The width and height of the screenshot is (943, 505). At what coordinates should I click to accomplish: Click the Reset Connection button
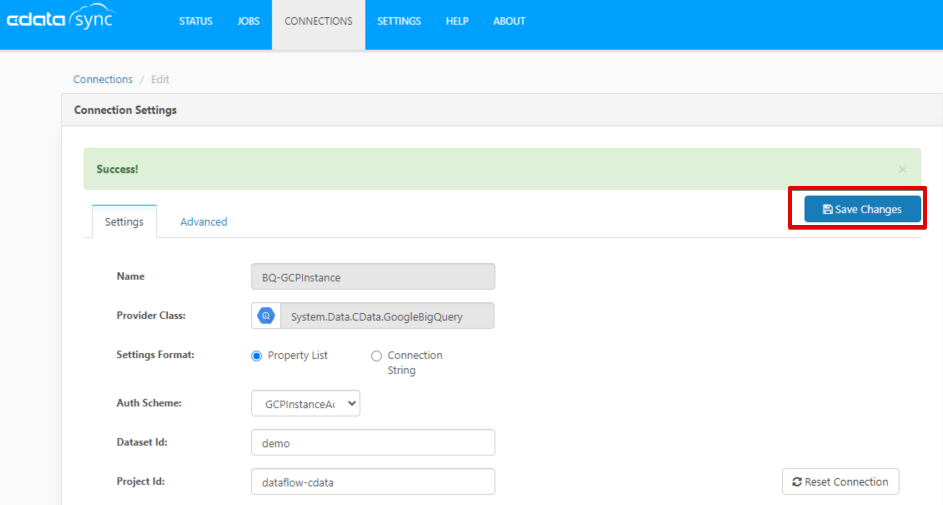click(840, 482)
